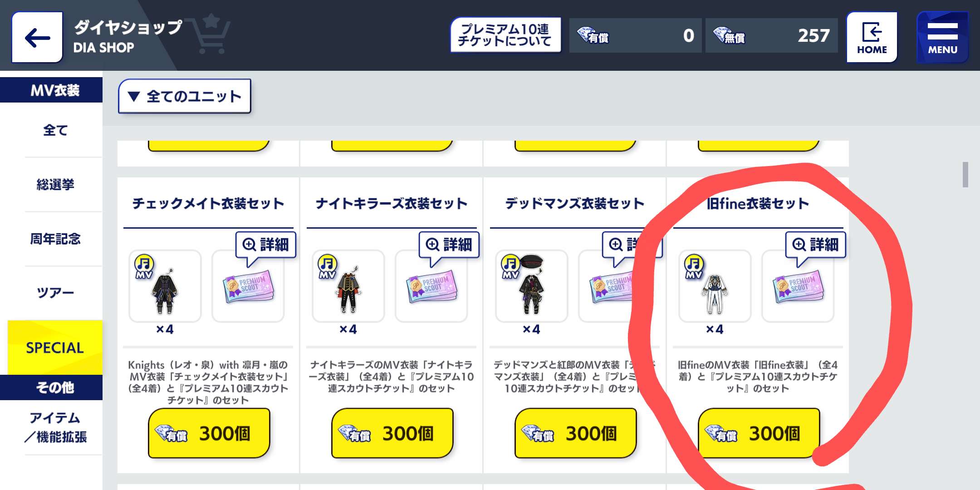Select the Checkmate MV outfit thumbnail
The width and height of the screenshot is (980, 490).
pyautogui.click(x=165, y=286)
